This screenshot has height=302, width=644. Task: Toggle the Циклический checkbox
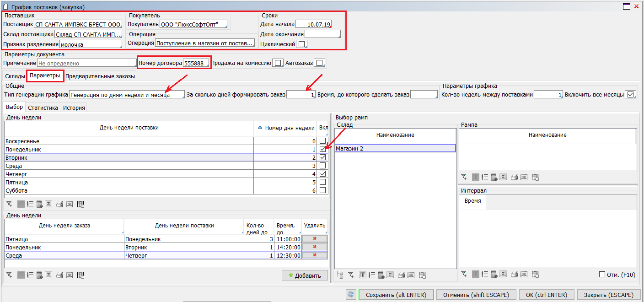302,44
